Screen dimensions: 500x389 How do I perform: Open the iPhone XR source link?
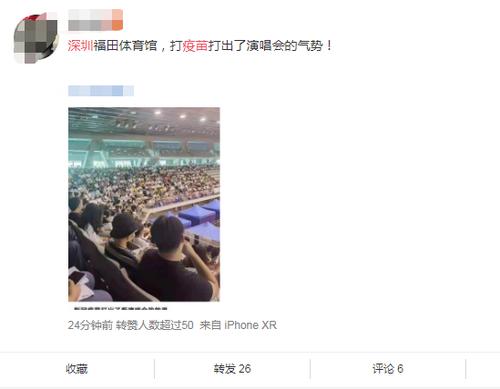click(x=251, y=325)
